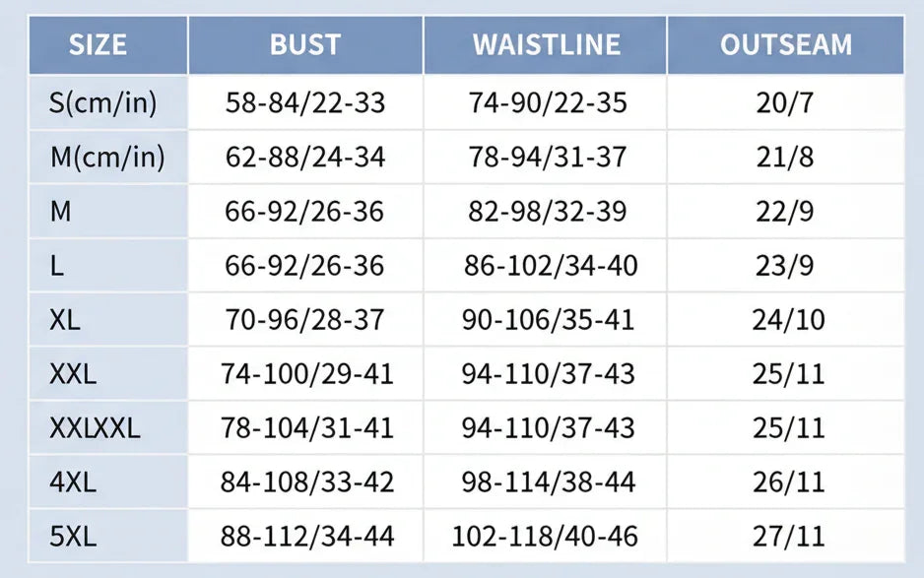Click the XL size row label

(x=65, y=320)
